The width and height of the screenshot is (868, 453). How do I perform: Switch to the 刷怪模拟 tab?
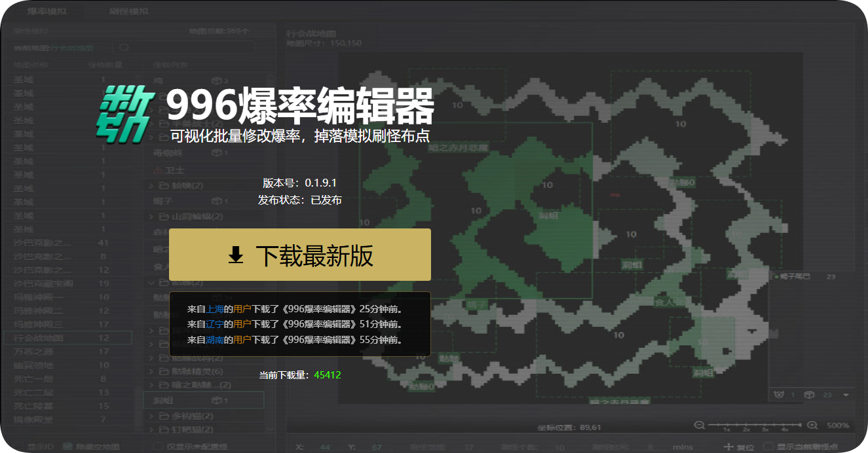128,12
